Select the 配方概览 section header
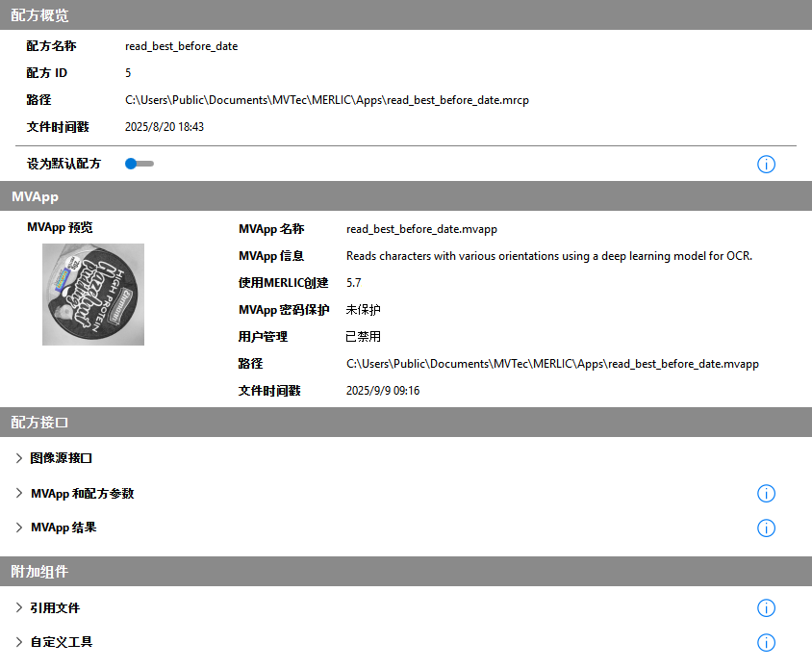This screenshot has width=812, height=669. pyautogui.click(x=40, y=15)
